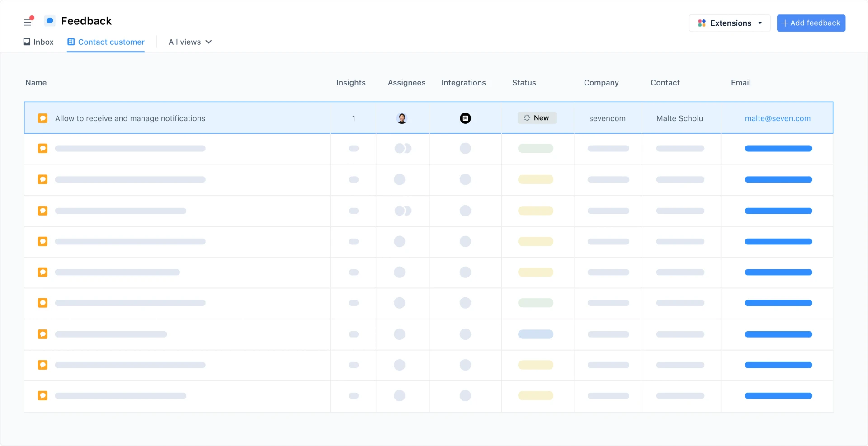Click the Feedback speech bubble icon
Screen dimensions: 868x446
[x=50, y=21]
